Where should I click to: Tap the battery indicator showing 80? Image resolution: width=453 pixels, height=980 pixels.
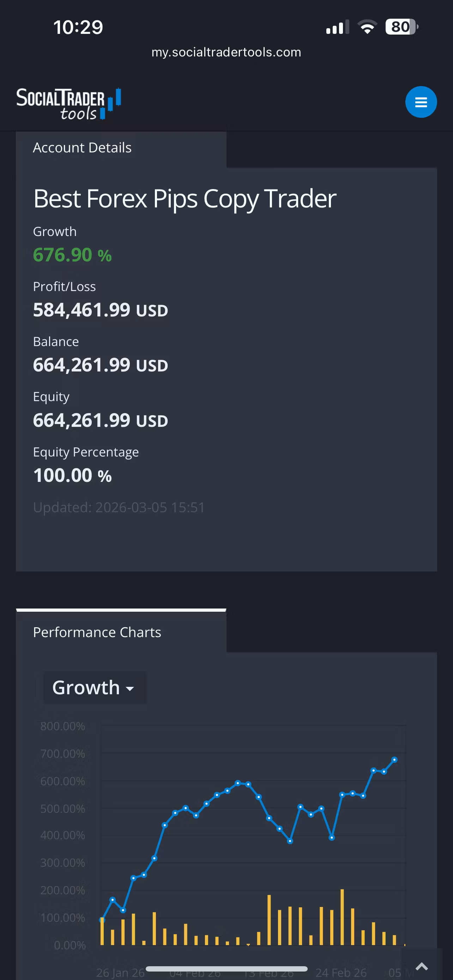point(401,27)
